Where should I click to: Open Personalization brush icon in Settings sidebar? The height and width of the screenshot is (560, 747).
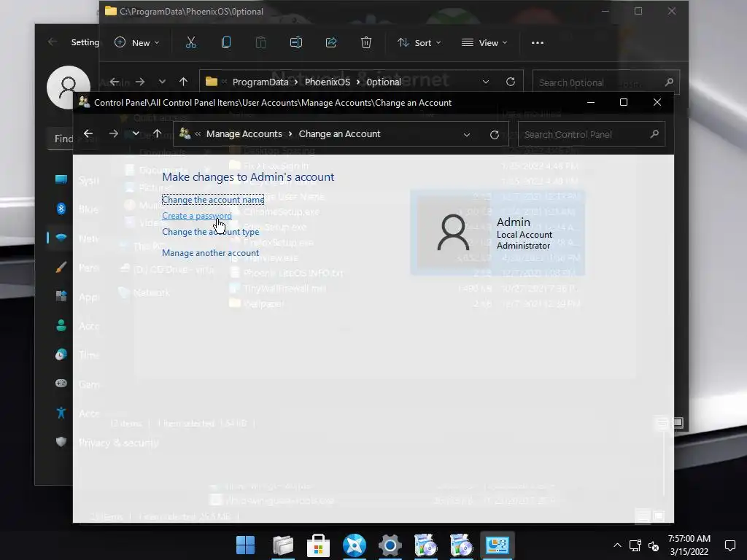61,267
